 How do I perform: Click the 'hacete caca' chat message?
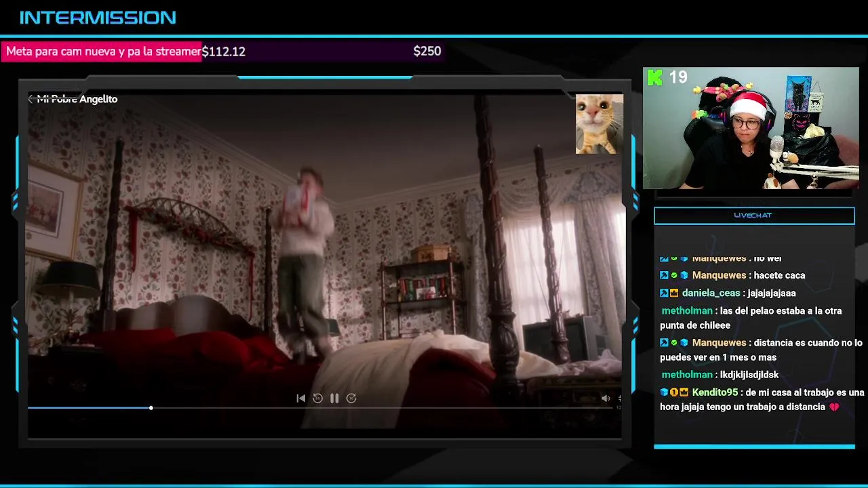[779, 275]
